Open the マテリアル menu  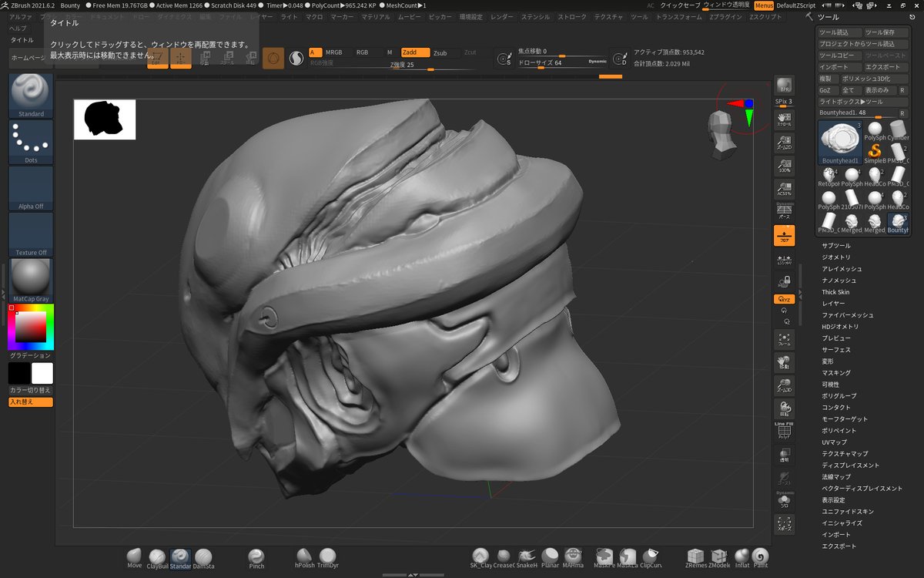376,16
